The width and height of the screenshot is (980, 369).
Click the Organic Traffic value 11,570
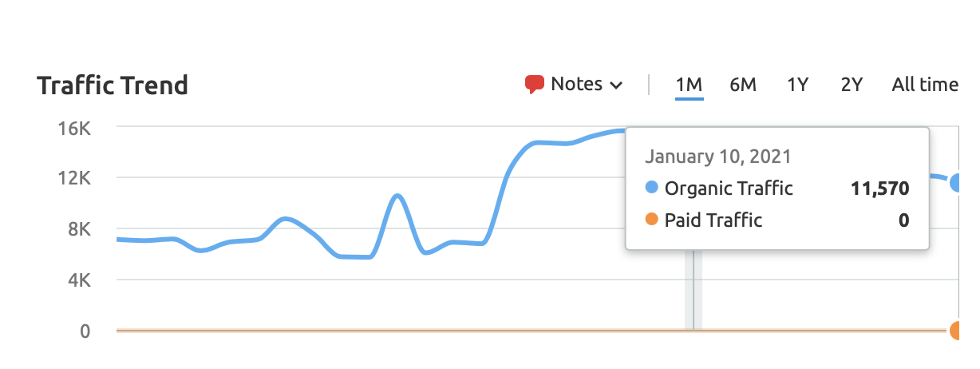pyautogui.click(x=880, y=188)
